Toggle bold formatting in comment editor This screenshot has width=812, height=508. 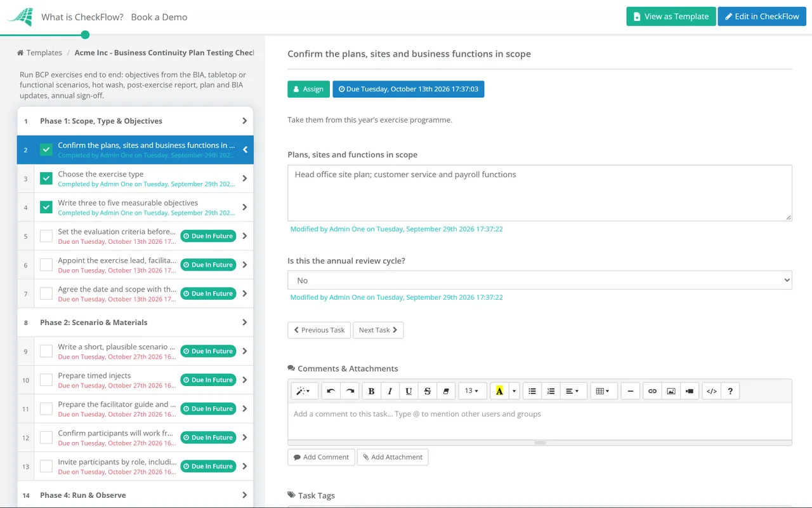pyautogui.click(x=371, y=391)
